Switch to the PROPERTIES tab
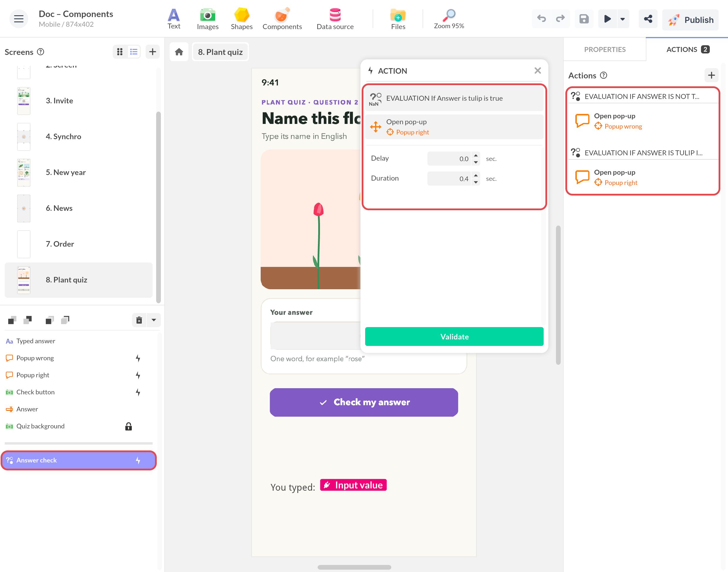Viewport: 728px width, 572px height. (604, 50)
